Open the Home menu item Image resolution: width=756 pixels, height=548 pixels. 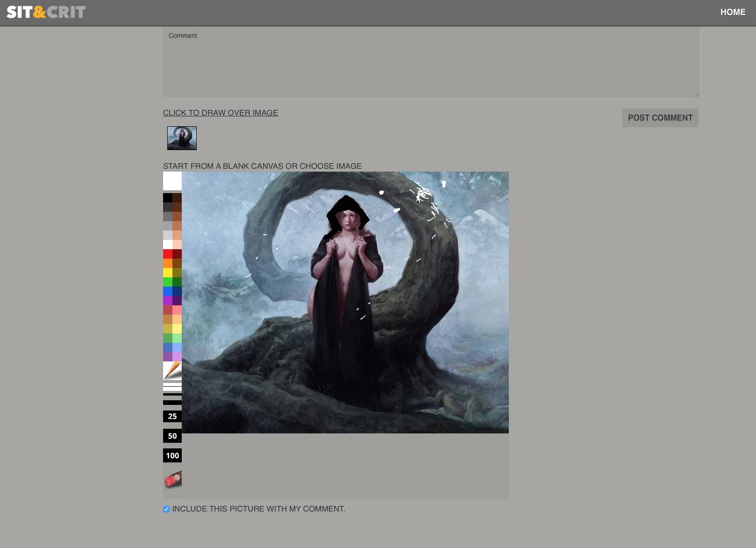point(733,12)
